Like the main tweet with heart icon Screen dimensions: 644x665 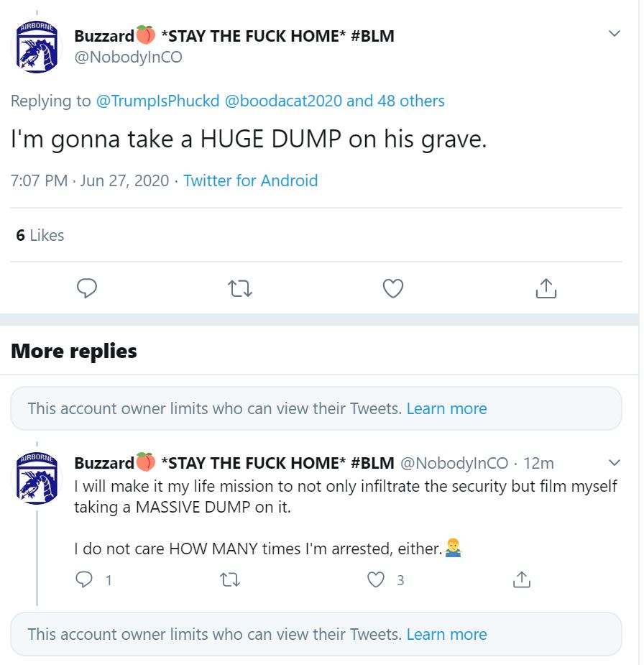tap(392, 288)
